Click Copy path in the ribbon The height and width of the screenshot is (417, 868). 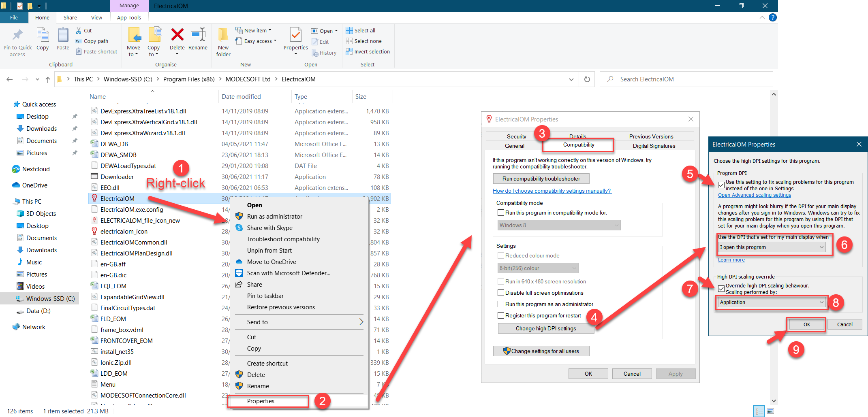tap(92, 41)
